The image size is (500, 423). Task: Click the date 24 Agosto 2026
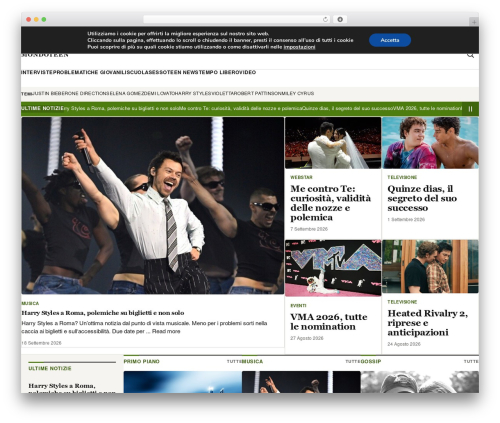(x=404, y=344)
